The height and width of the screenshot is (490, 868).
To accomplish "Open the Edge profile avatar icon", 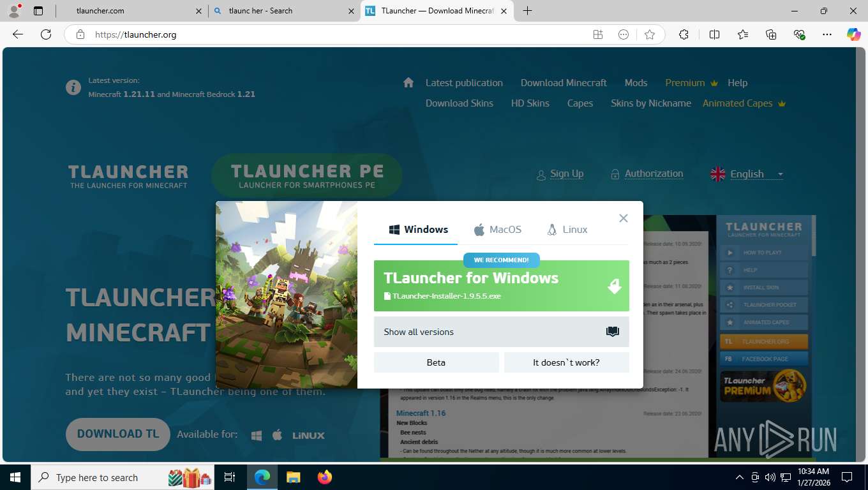I will coord(13,11).
